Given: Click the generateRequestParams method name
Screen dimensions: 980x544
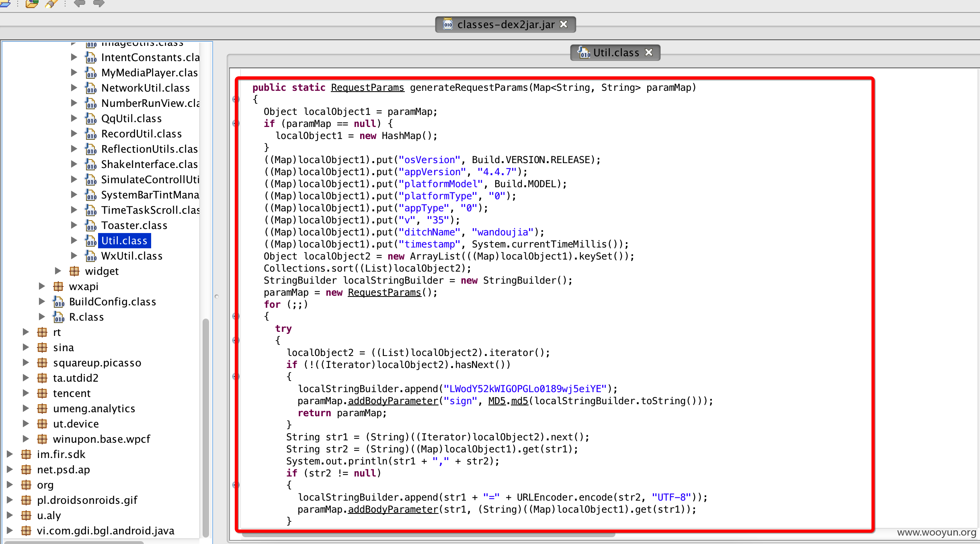Looking at the screenshot, I should pos(469,88).
